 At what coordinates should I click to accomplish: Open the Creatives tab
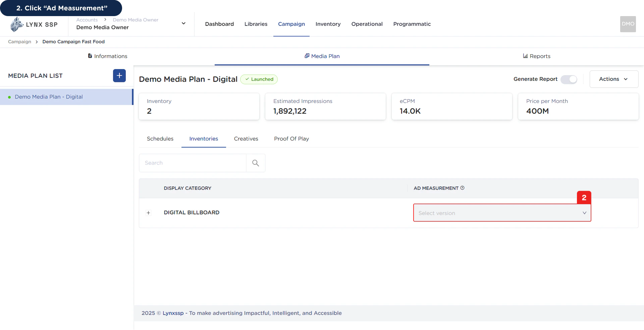click(246, 139)
